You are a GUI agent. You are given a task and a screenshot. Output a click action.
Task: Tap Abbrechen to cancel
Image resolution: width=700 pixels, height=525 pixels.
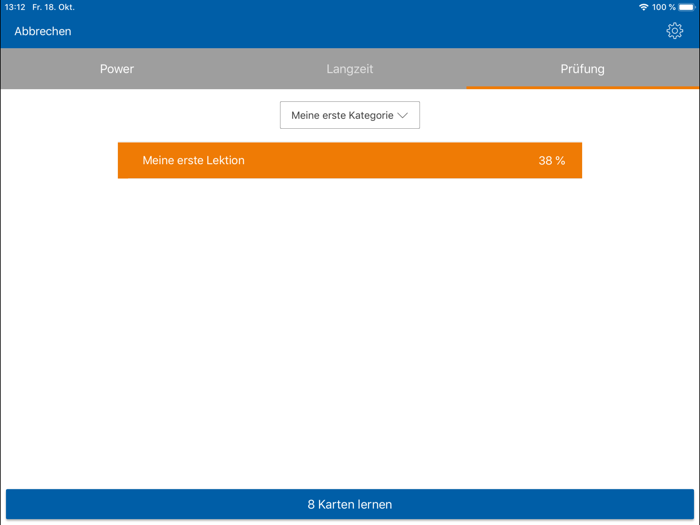(x=43, y=31)
